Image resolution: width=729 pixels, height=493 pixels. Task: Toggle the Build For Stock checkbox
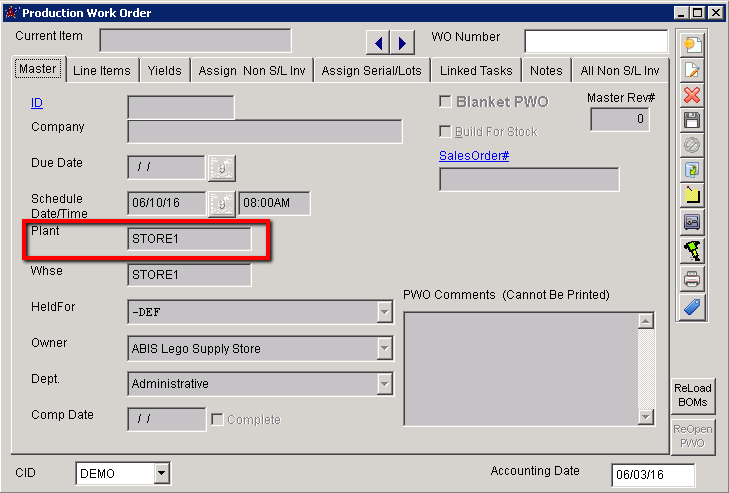point(446,132)
